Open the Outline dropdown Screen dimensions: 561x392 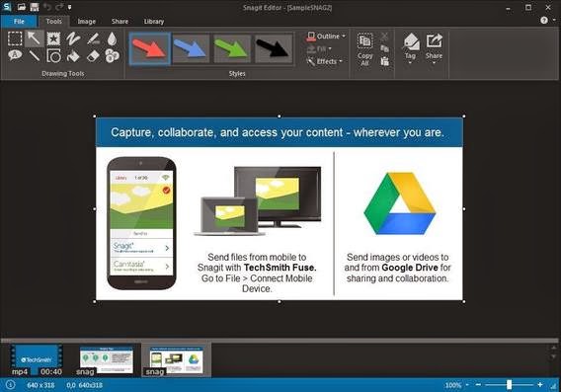[326, 37]
